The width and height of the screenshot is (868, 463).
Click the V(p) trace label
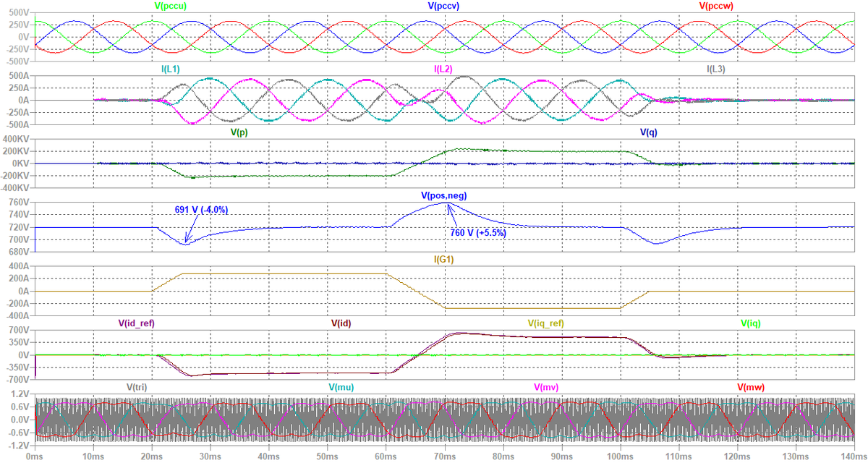240,133
